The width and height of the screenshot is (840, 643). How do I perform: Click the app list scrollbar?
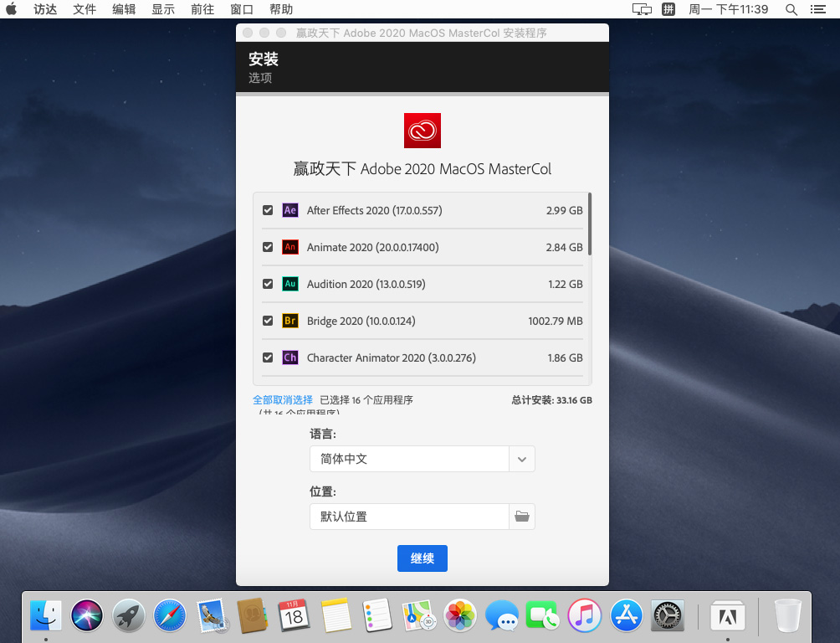click(590, 224)
